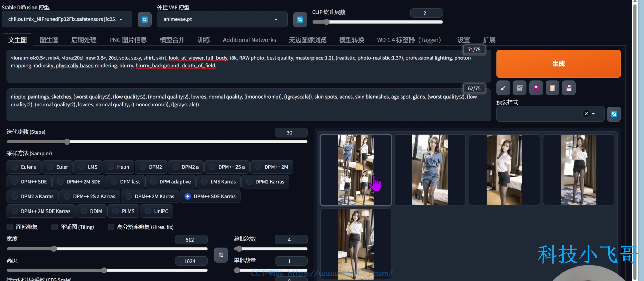Enable Hires. fix checkbox
Viewport: 644px width, 281px height.
coord(111,227)
